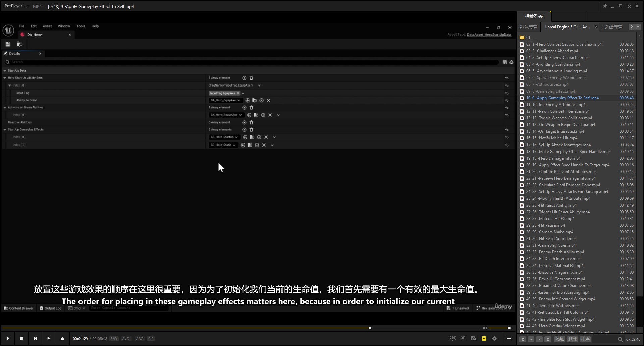Open the playlist tabs dropdown arrow
644x346 pixels.
coord(638,27)
